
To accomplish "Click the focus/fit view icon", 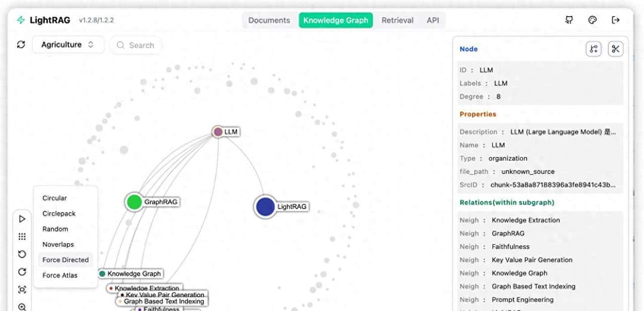I will (22, 289).
